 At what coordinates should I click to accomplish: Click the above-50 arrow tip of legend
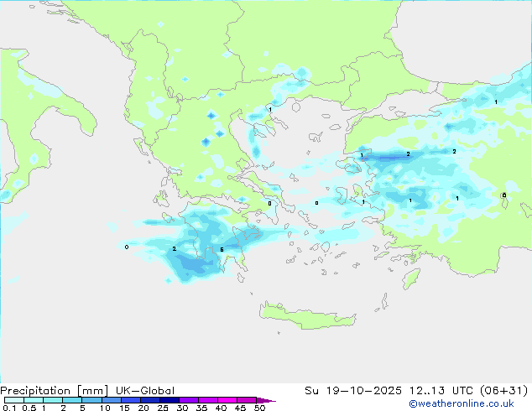(x=266, y=400)
